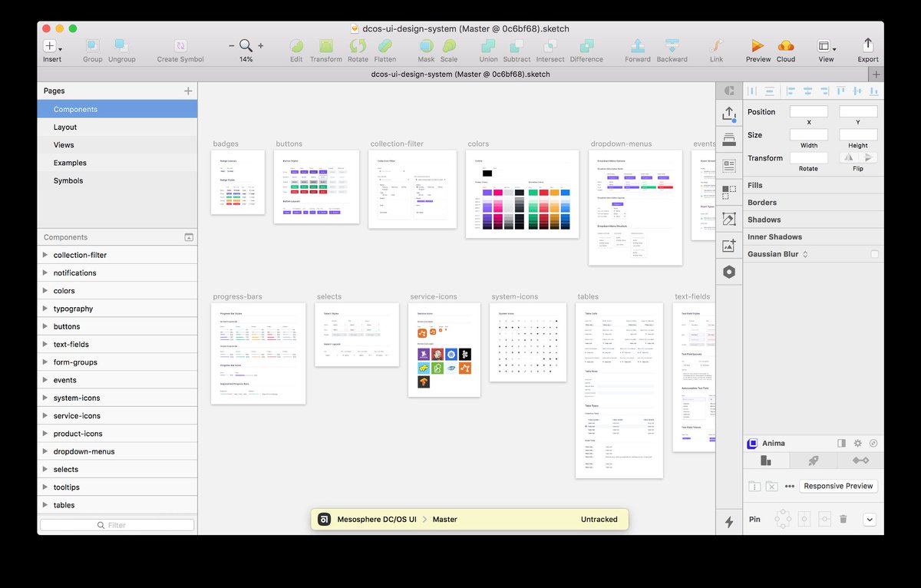Click the Anima rocket tab icon
Screen dimensions: 921x588
pos(813,461)
